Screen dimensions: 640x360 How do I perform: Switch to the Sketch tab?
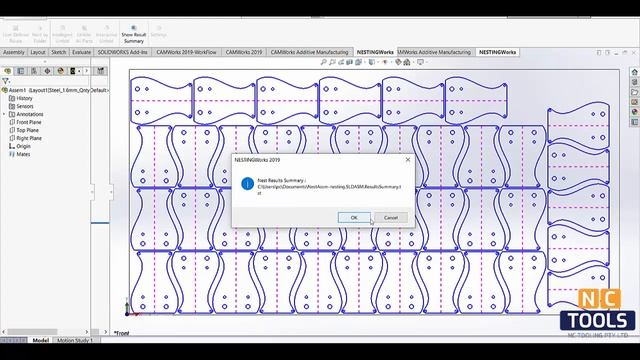coord(59,52)
